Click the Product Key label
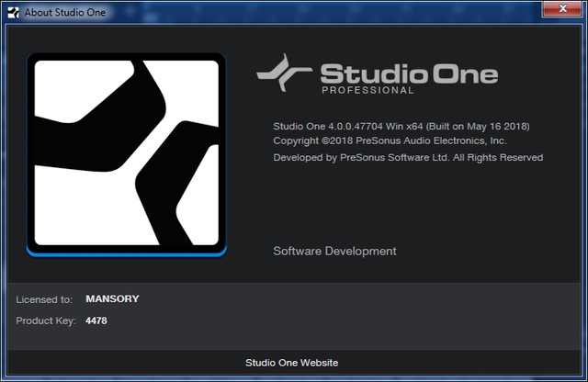588x382 pixels. pos(44,320)
